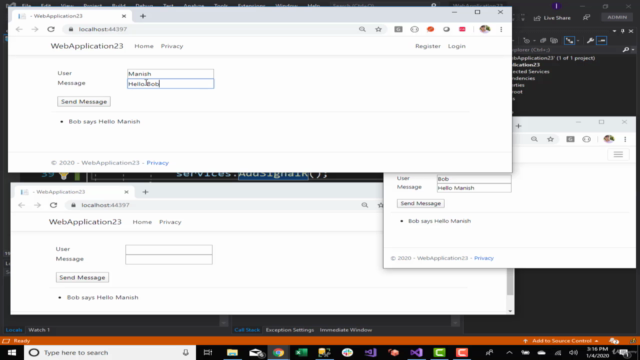Open Chrome menu in top browser window
This screenshot has height=360, width=640.
[501, 29]
